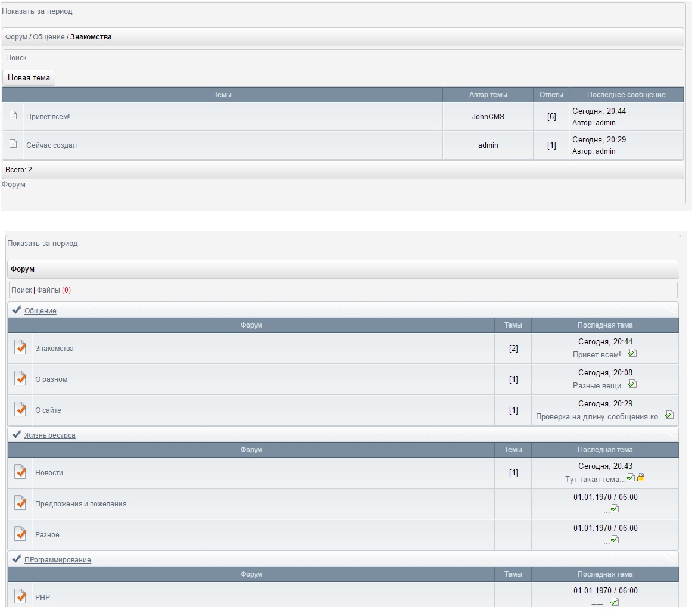Image resolution: width=692 pixels, height=616 pixels.
Task: Click the forum icon next to Новости
Action: pos(20,472)
